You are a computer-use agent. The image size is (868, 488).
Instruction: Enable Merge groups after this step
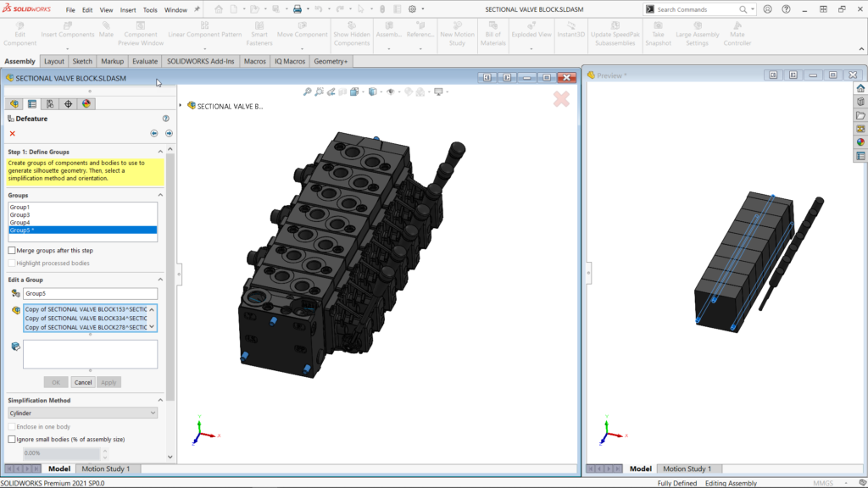point(12,251)
